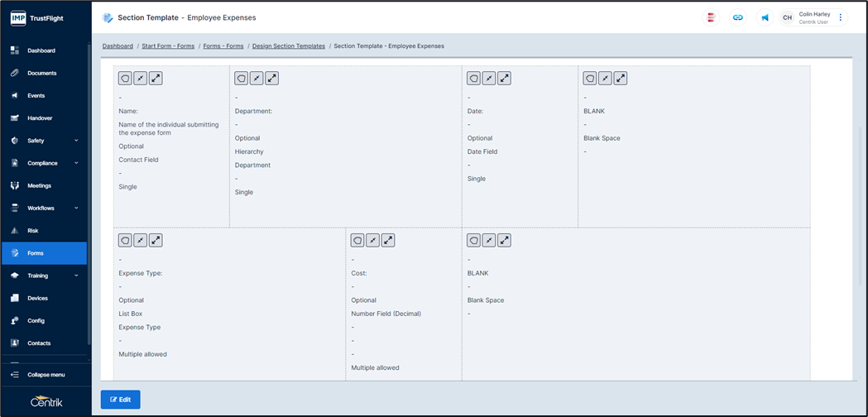Click the rounded-shape icon in the Date field cell
This screenshot has width=868, height=417.
tap(474, 79)
